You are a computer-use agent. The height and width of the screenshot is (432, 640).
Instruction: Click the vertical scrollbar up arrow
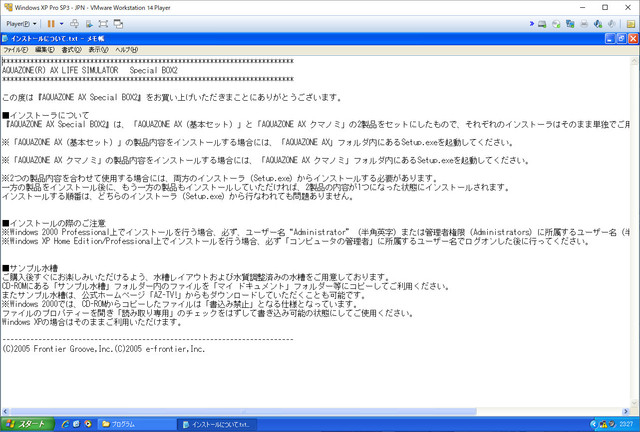point(634,61)
